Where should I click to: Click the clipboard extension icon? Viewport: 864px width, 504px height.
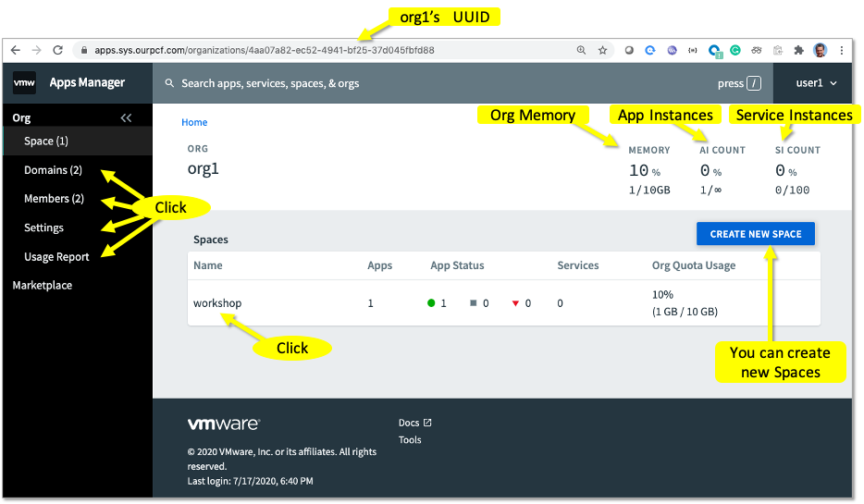(x=778, y=50)
